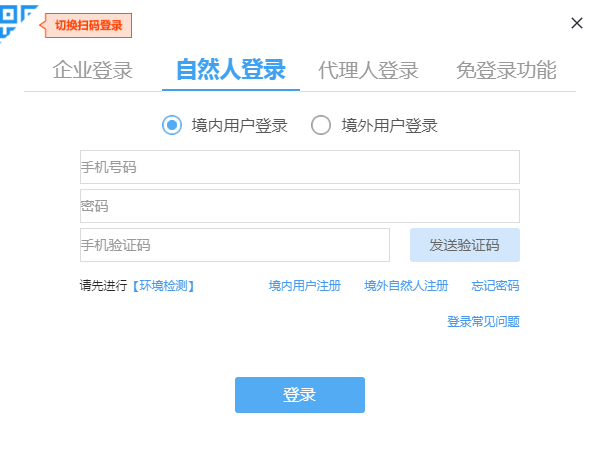Switch to the 企业登录 tab
This screenshot has height=457, width=598.
92,70
